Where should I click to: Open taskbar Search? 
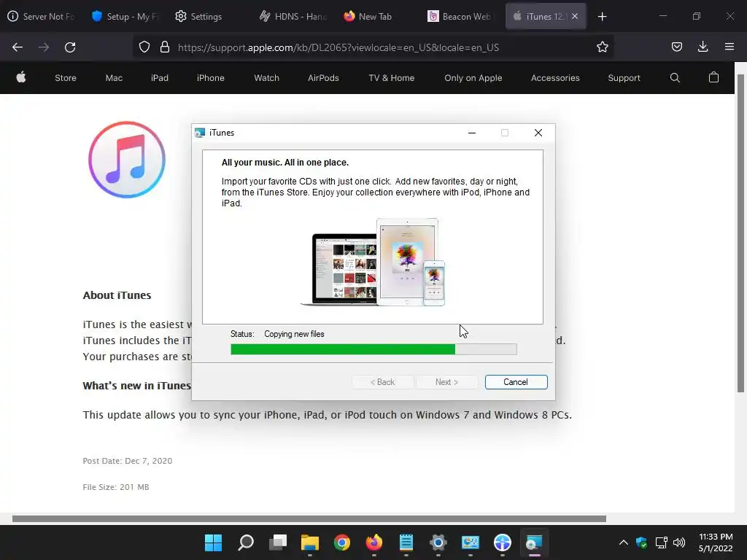pyautogui.click(x=246, y=542)
